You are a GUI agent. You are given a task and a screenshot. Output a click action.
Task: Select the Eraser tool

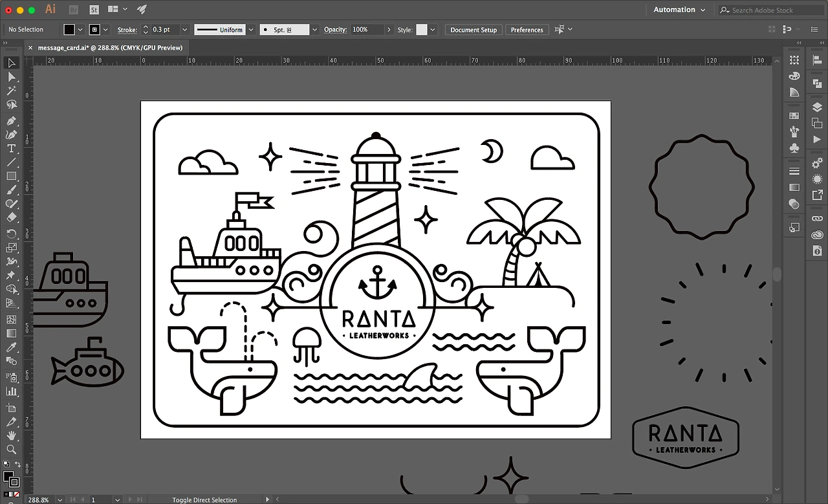[11, 218]
